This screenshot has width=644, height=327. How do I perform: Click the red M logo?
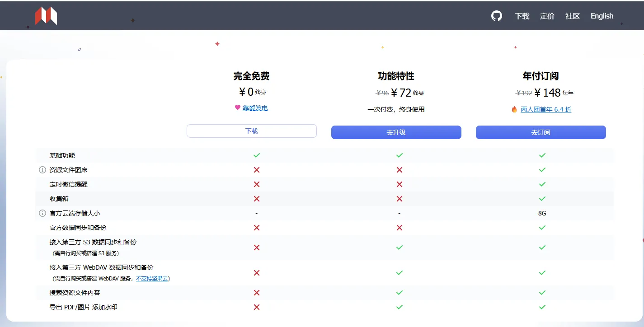46,16
